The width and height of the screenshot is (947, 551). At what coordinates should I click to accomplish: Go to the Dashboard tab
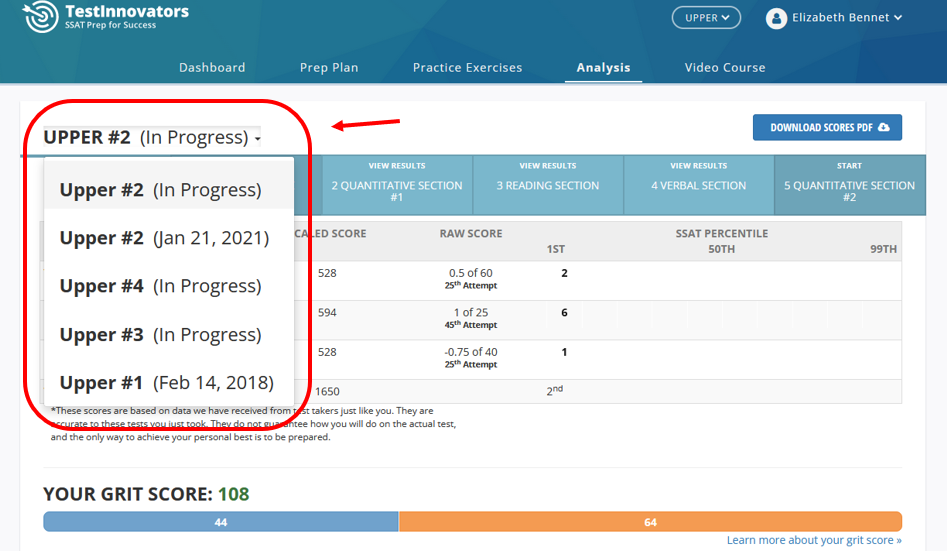pyautogui.click(x=212, y=68)
